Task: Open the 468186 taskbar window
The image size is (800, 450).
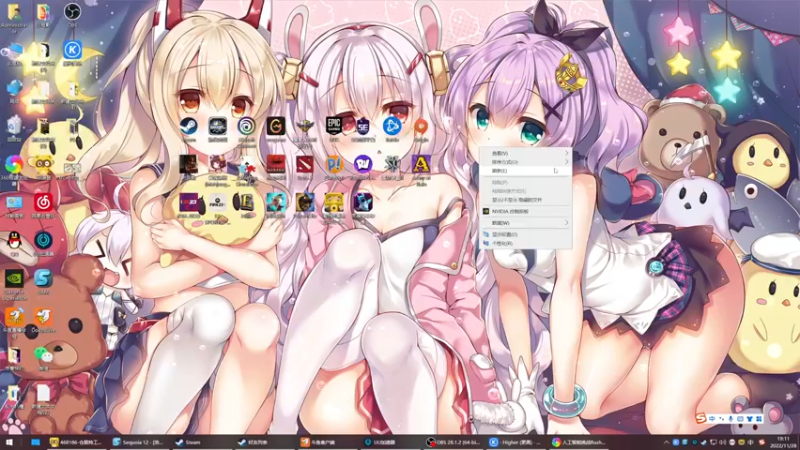Action: (x=77, y=442)
